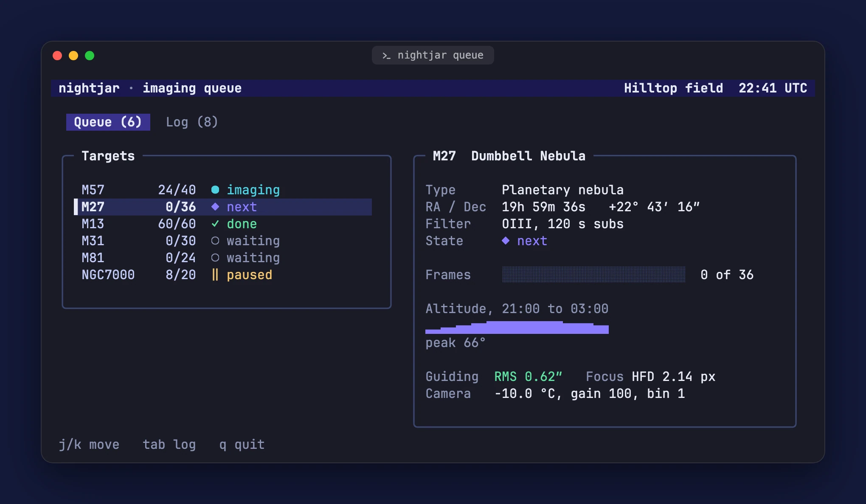Click the Frames progress bar
Screen dimensions: 866x504
(593, 274)
